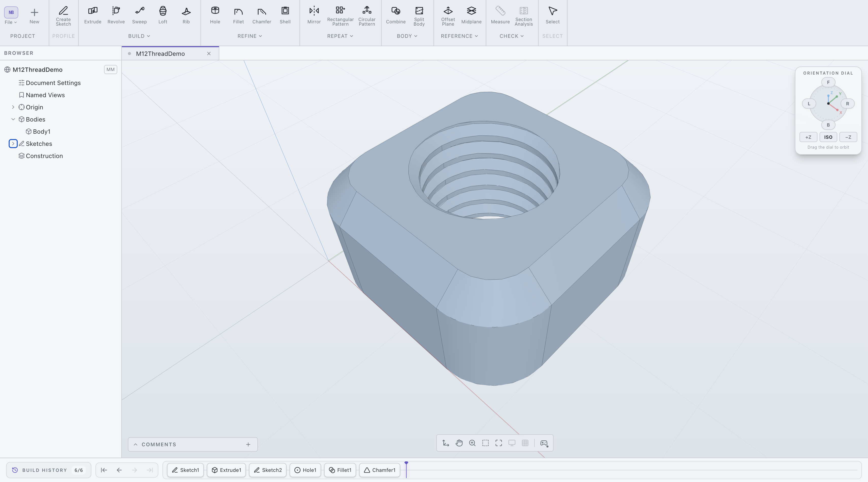Click the F face on orientation dial
868x482 pixels.
pyautogui.click(x=828, y=82)
